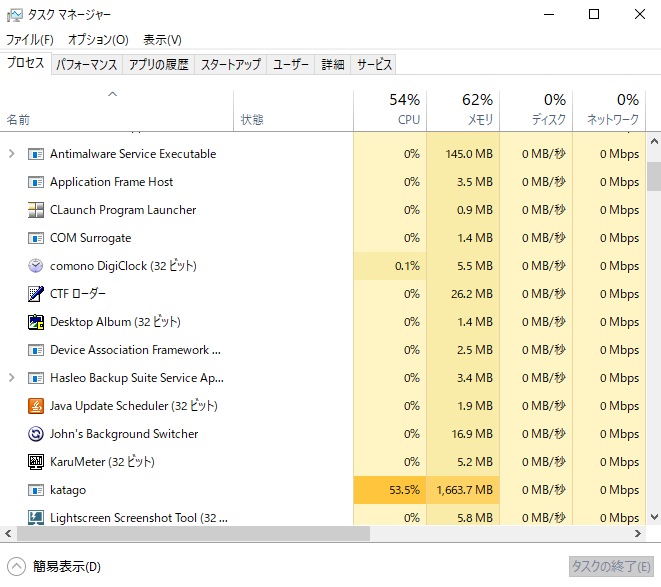
Task: Click the Antimalware Service Executable process icon
Action: tap(36, 154)
